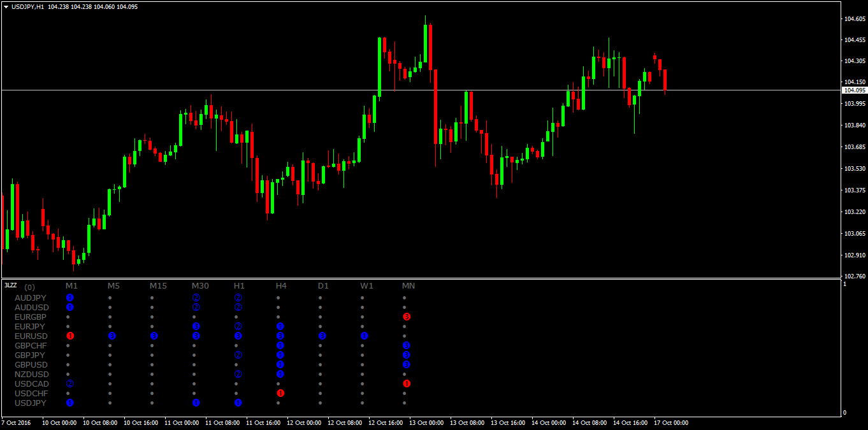Click the USDJPY,H1 chart title text
This screenshot has width=868, height=430.
pyautogui.click(x=27, y=6)
